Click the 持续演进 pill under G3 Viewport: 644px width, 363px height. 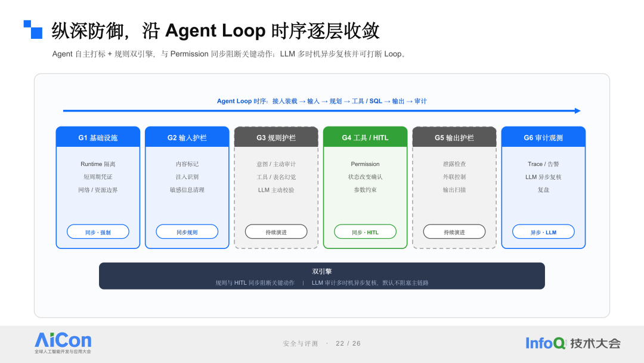pyautogui.click(x=276, y=232)
